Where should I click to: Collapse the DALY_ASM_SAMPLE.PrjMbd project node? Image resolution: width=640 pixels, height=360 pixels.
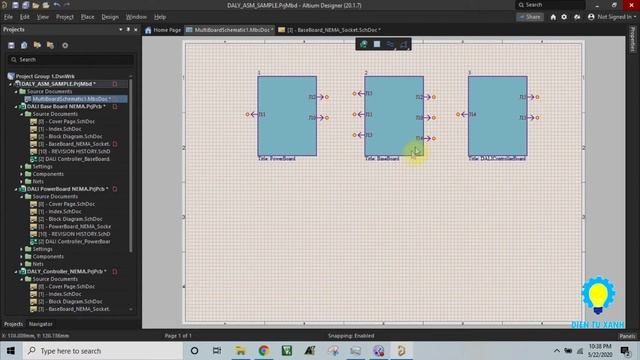(x=11, y=84)
